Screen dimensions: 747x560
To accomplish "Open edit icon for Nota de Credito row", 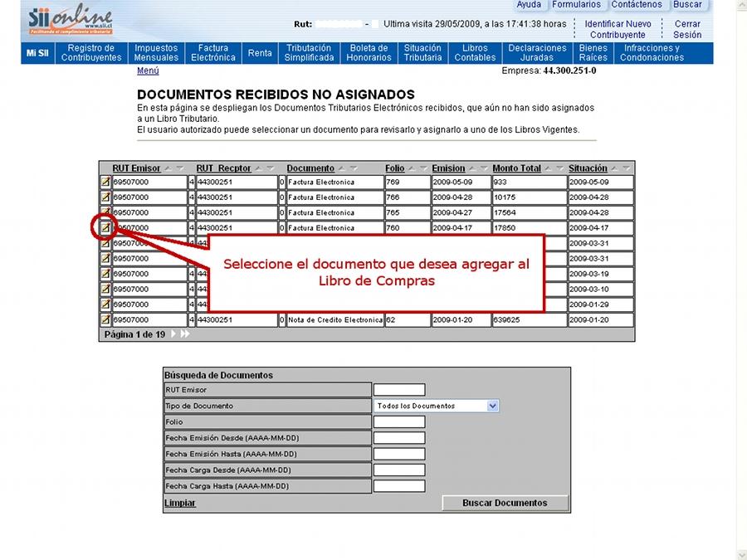I will [105, 319].
